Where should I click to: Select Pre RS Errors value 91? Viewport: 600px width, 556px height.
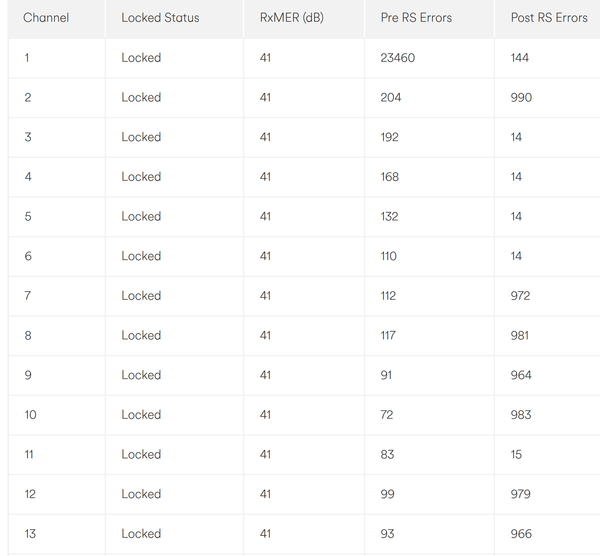coord(387,375)
